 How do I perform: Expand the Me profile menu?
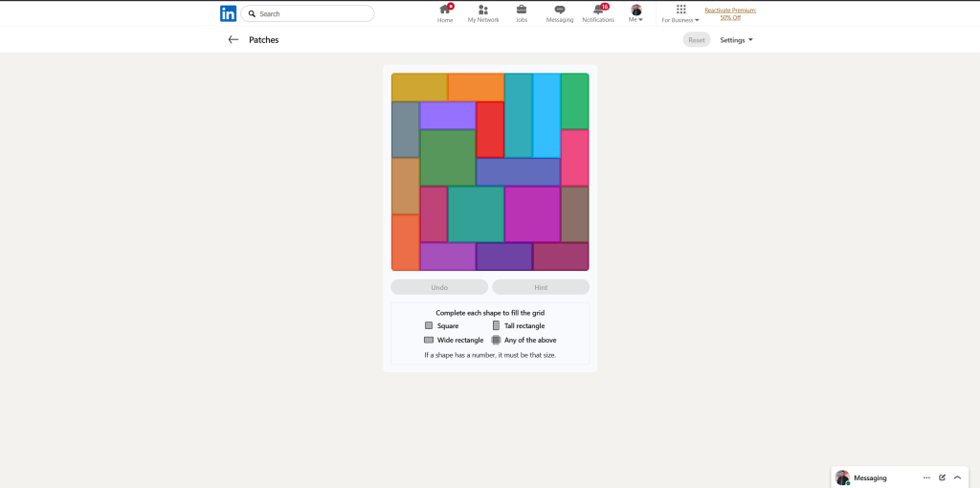point(636,13)
